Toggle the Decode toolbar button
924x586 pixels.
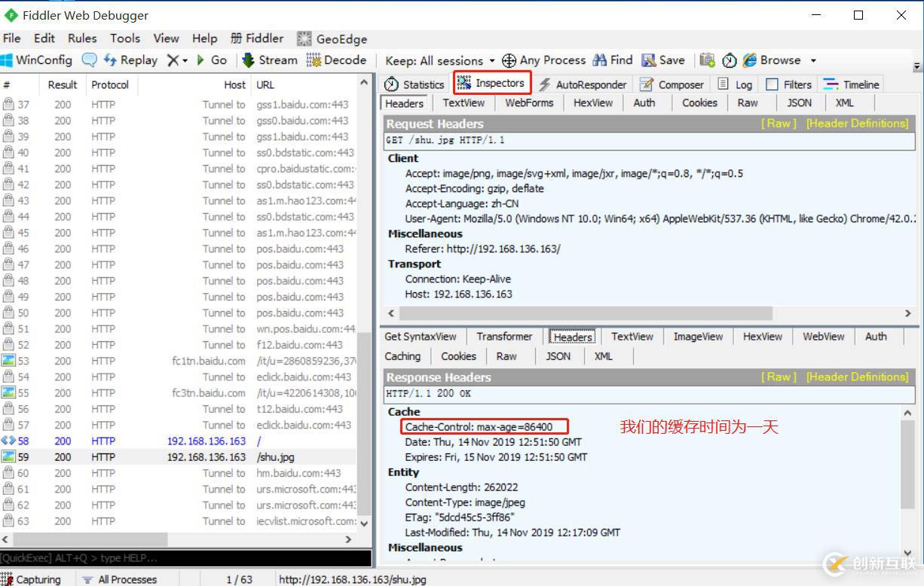(336, 60)
